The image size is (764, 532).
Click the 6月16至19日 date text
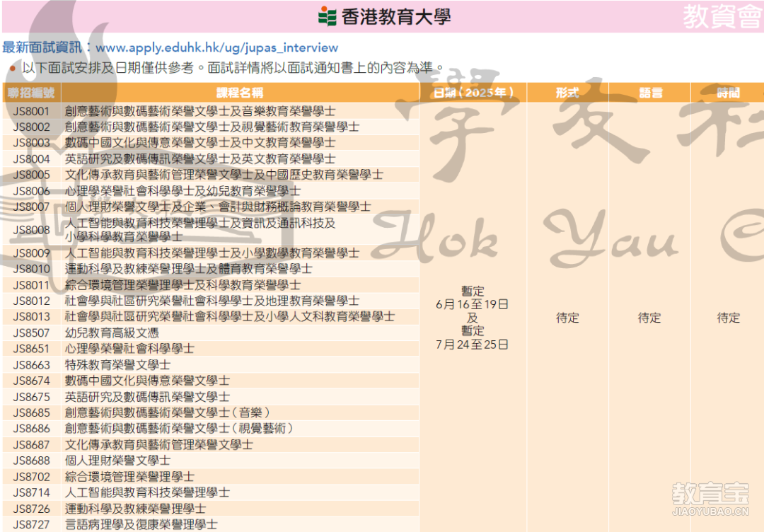472,304
